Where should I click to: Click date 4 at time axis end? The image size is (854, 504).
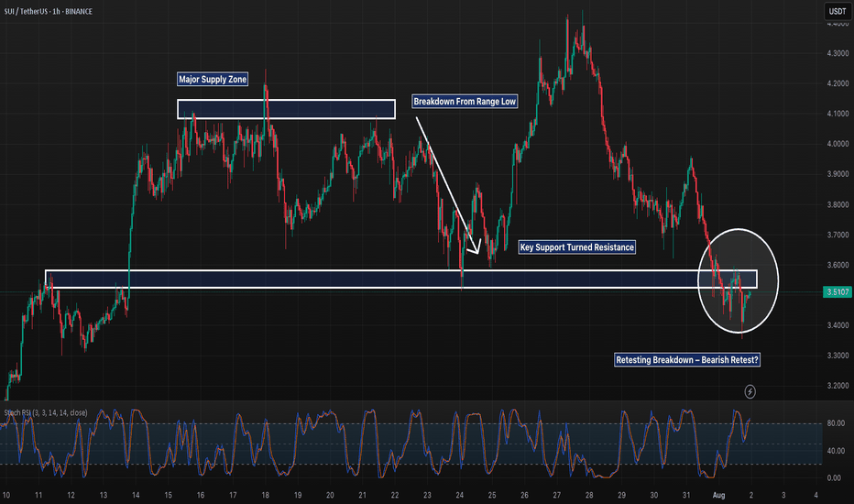pyautogui.click(x=816, y=495)
